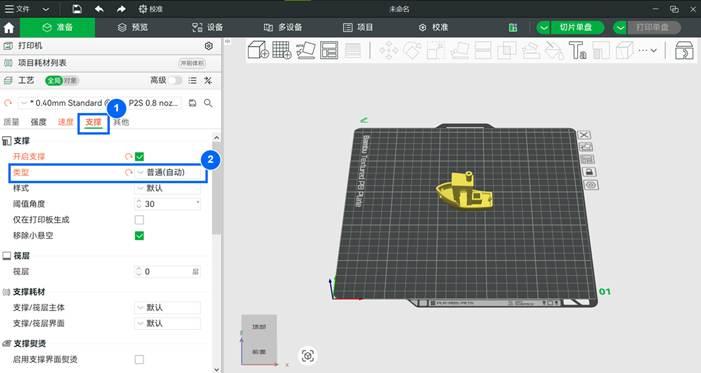Open the 类型 dropdown showing 普通(自动)
The height and width of the screenshot is (373, 701).
[168, 172]
